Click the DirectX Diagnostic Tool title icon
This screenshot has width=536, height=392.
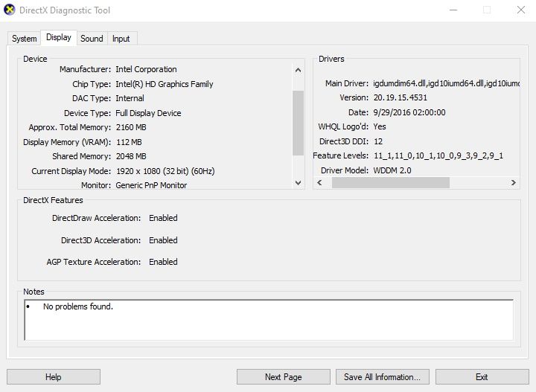(x=10, y=10)
